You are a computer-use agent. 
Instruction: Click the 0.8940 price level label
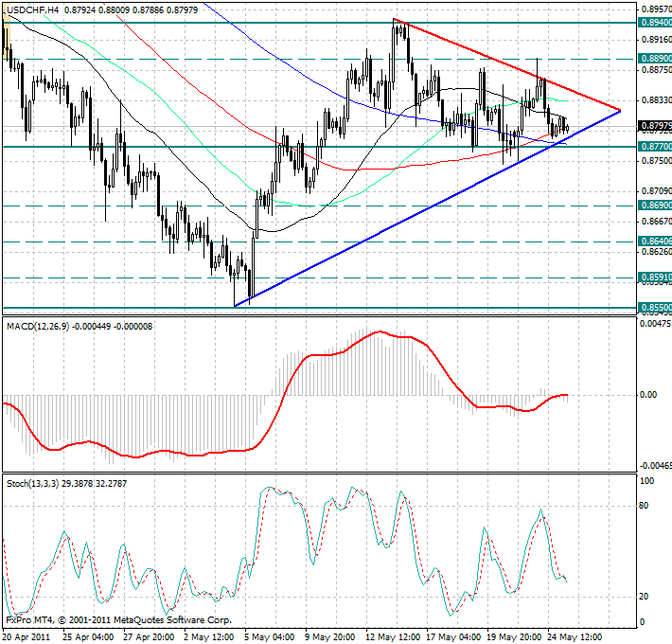[x=654, y=22]
